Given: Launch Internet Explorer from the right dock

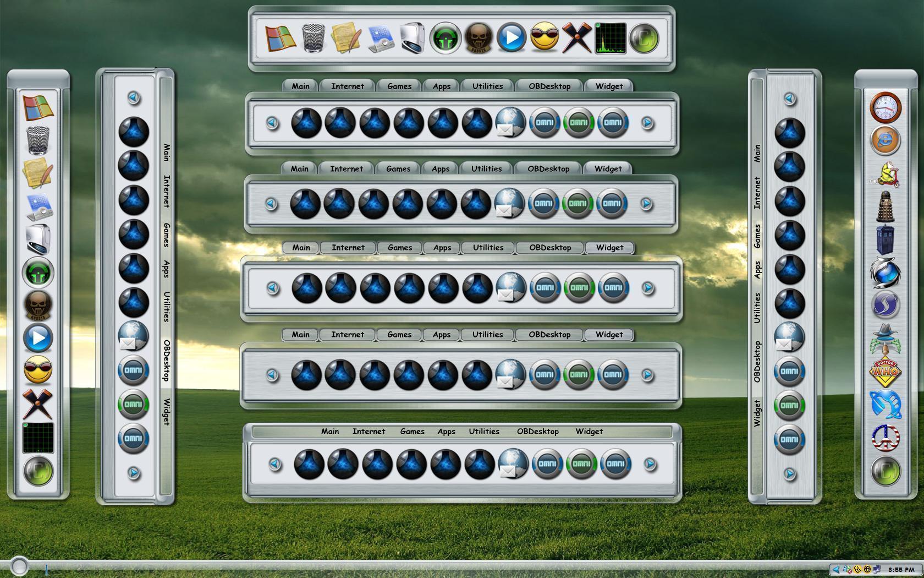Looking at the screenshot, I should click(886, 140).
